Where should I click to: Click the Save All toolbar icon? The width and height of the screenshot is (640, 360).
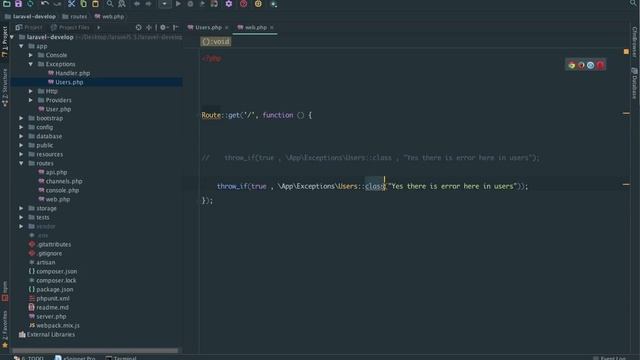coord(18,4)
